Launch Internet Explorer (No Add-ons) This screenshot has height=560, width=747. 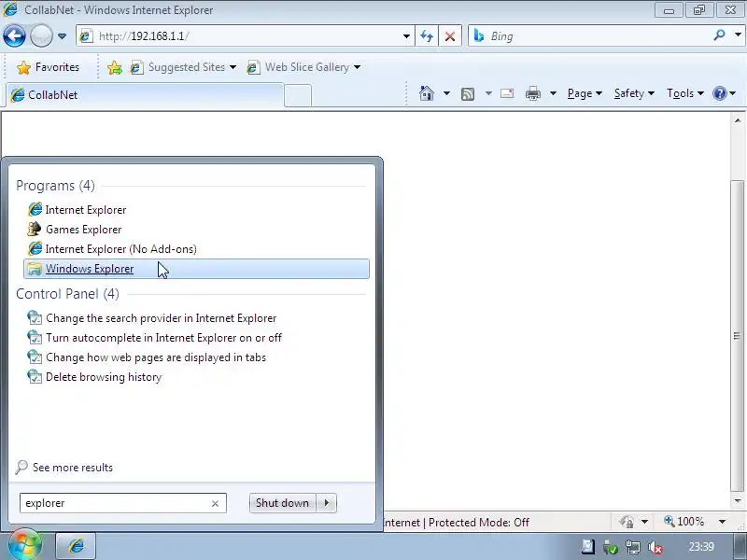[x=196, y=248]
